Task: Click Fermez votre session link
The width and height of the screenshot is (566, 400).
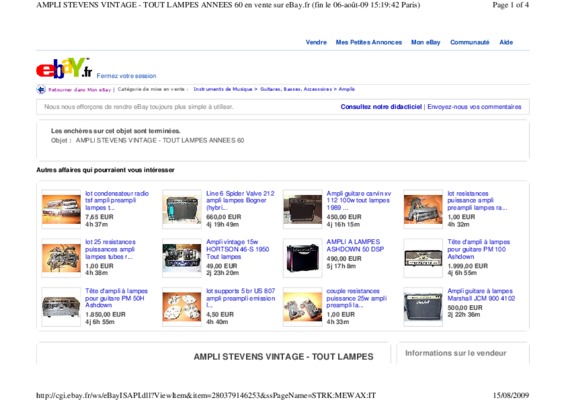Action: tap(126, 76)
